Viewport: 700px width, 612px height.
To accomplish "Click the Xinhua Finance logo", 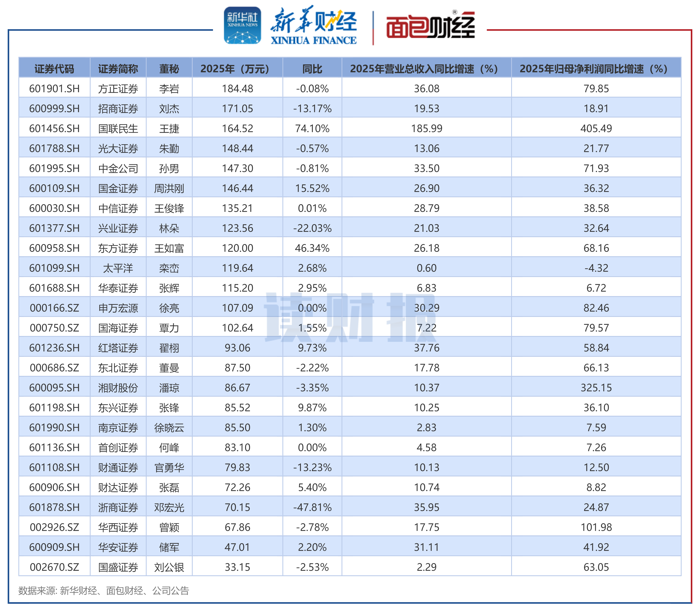I will (x=313, y=26).
